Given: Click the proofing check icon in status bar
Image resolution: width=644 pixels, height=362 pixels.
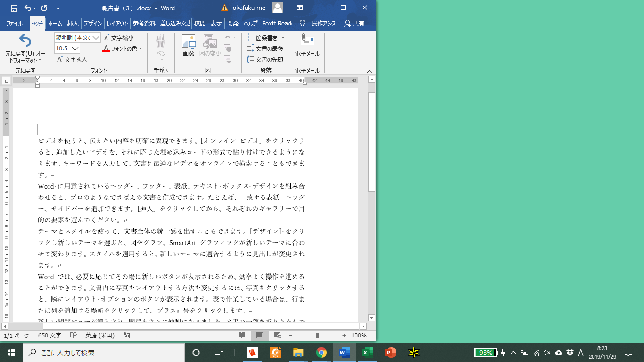Looking at the screenshot, I should pos(74,336).
